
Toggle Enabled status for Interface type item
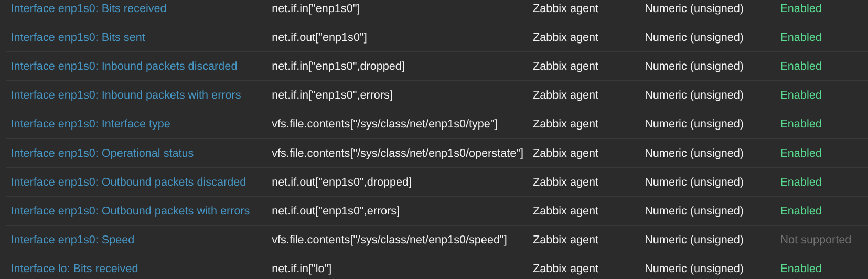[x=801, y=124]
